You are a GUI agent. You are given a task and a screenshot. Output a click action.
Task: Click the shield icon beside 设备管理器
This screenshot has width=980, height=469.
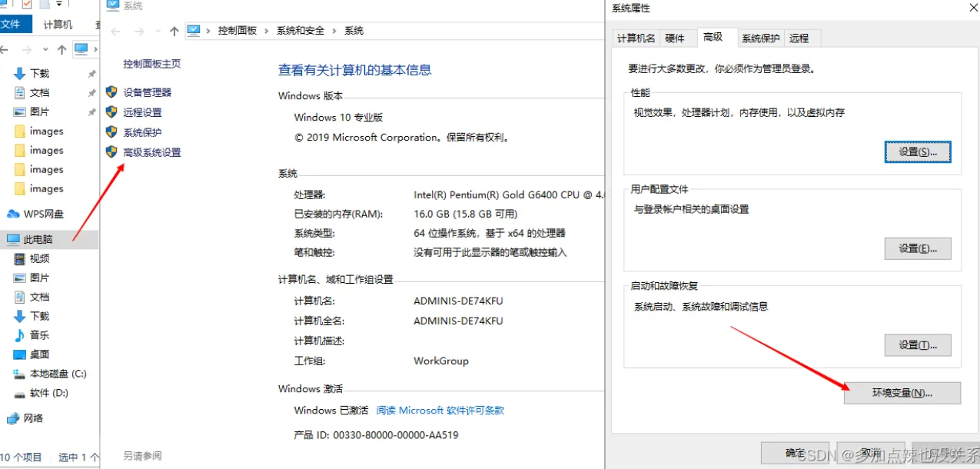pyautogui.click(x=111, y=92)
